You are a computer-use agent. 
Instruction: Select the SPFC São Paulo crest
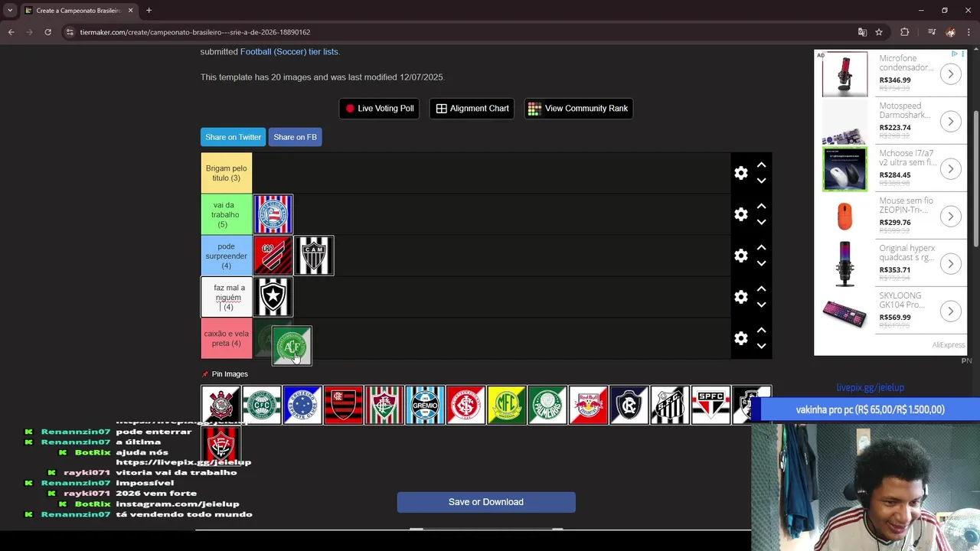710,405
